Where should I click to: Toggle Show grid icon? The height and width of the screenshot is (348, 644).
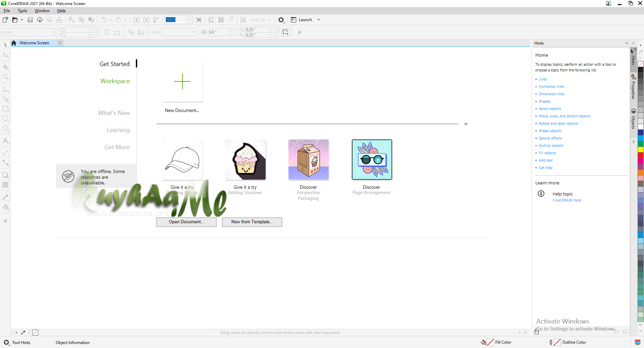point(221,20)
